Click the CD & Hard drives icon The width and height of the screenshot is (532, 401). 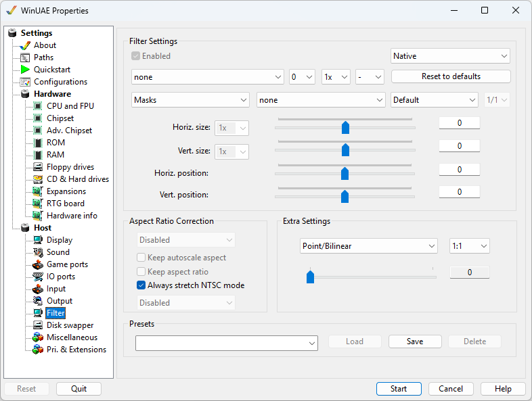point(38,179)
